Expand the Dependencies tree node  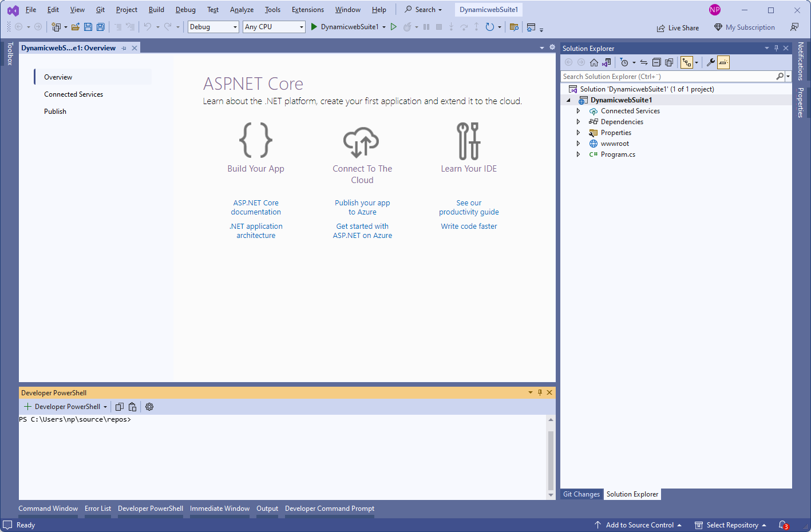[578, 122]
